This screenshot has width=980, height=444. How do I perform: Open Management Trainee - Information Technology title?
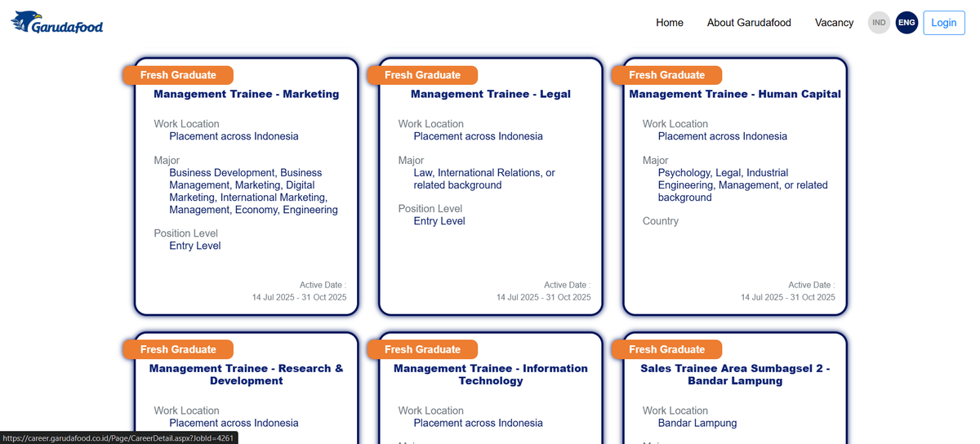(x=491, y=375)
